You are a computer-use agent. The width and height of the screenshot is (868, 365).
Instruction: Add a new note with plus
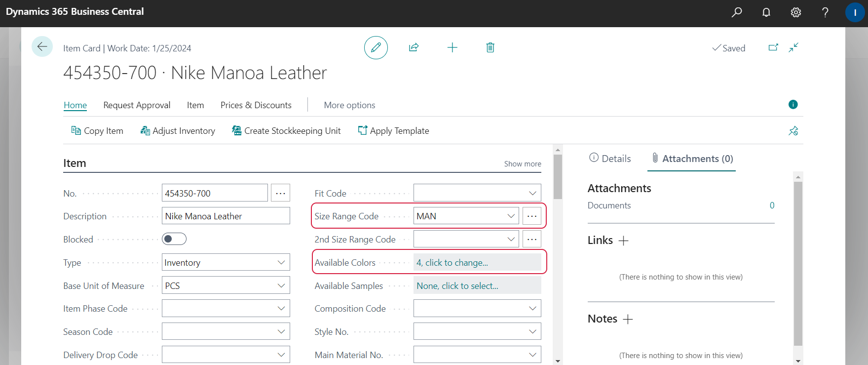coord(628,319)
